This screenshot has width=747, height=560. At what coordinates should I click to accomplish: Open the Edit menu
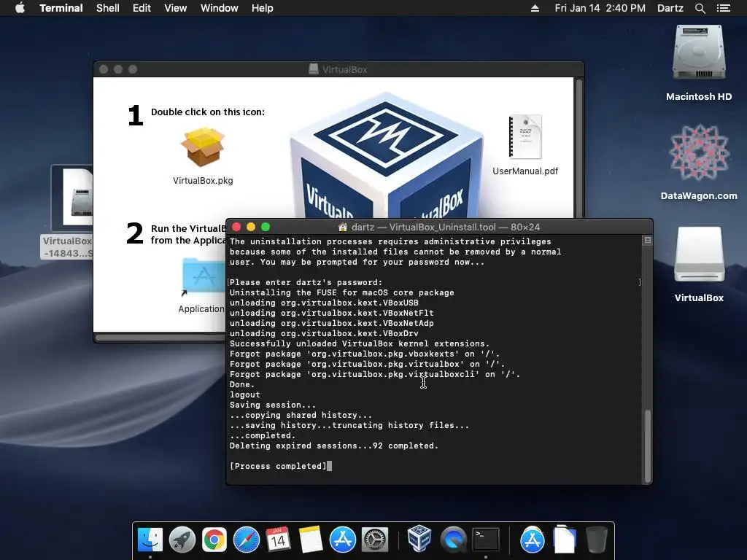[x=142, y=8]
